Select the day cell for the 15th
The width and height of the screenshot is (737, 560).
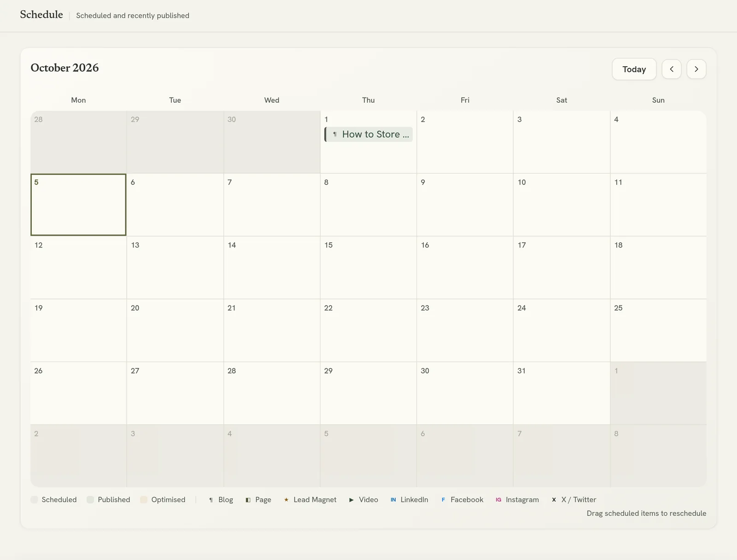[368, 268]
